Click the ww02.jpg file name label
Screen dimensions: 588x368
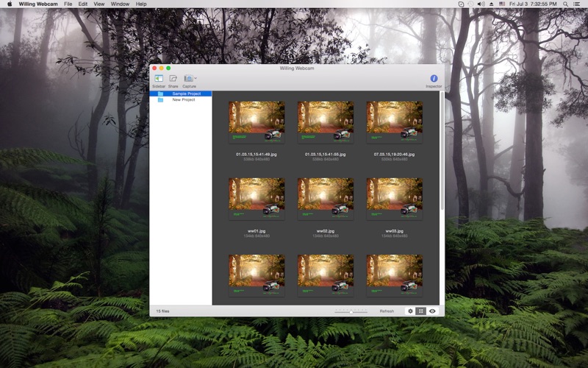click(x=326, y=231)
